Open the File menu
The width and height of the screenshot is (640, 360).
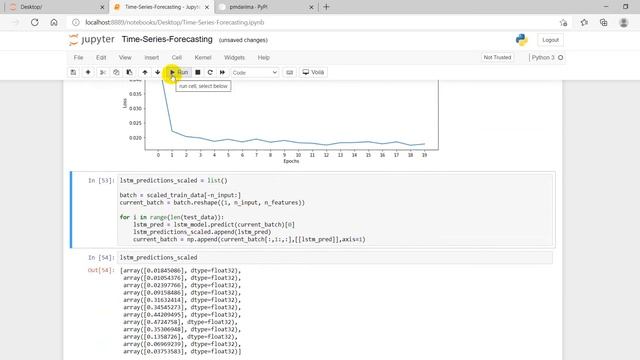(78, 58)
